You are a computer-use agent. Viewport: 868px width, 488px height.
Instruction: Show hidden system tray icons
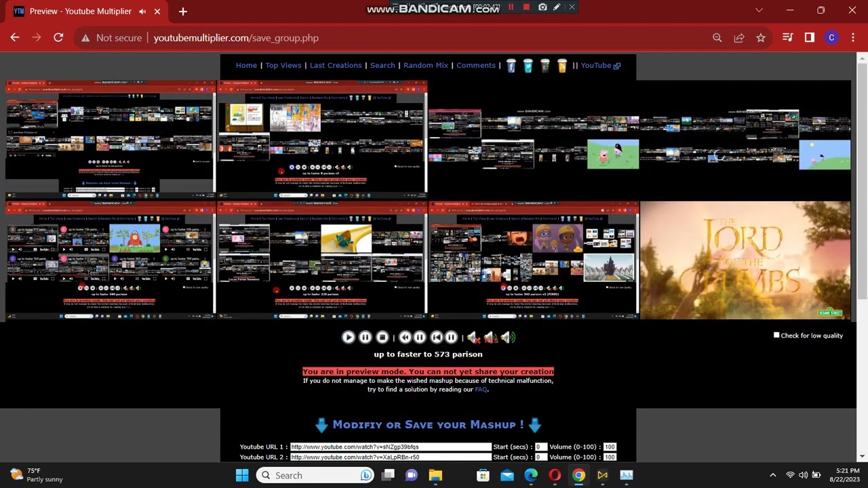click(772, 475)
